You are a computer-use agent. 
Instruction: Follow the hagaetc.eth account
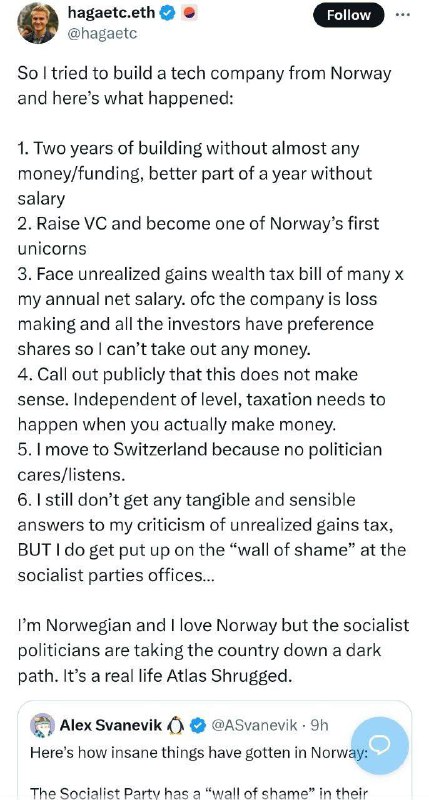coord(348,15)
